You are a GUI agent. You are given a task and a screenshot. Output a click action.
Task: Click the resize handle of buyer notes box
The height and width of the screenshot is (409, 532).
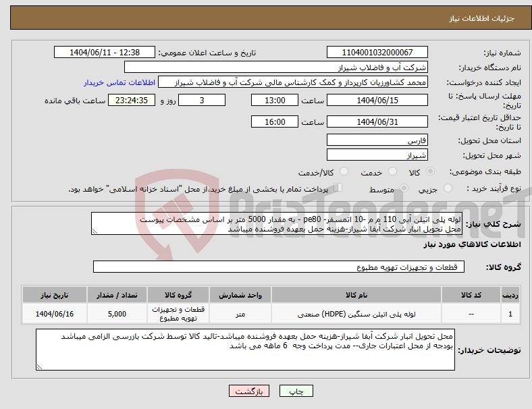(x=39, y=366)
